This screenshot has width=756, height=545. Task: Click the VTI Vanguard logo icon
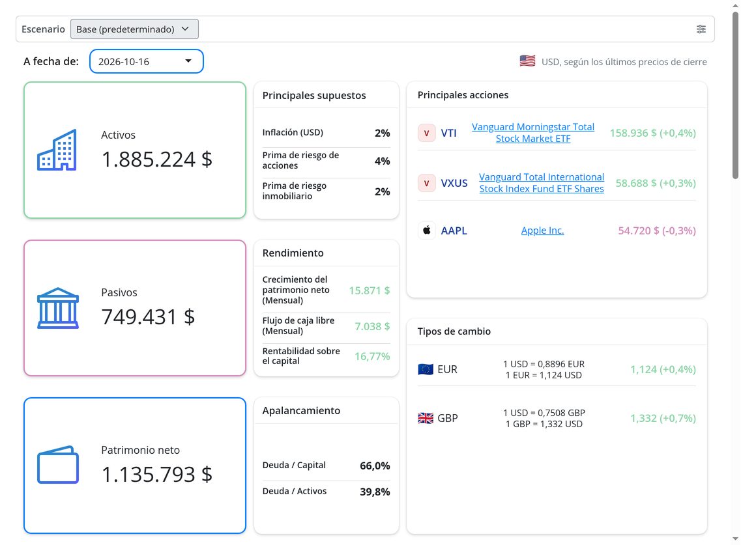427,133
